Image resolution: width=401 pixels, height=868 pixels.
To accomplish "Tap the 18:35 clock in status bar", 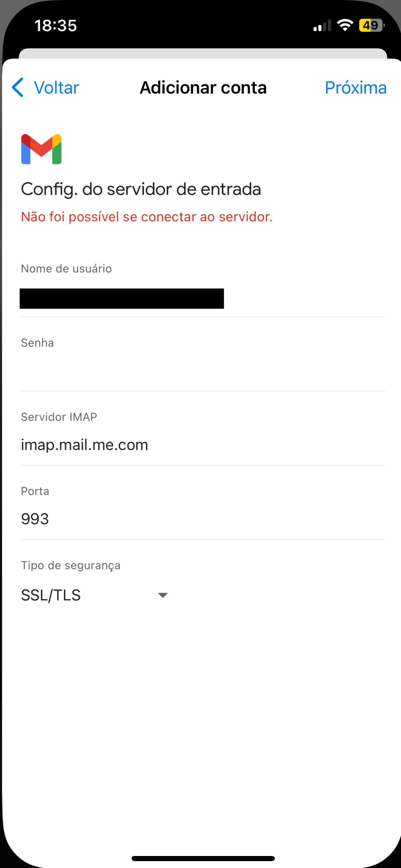I will tap(56, 26).
